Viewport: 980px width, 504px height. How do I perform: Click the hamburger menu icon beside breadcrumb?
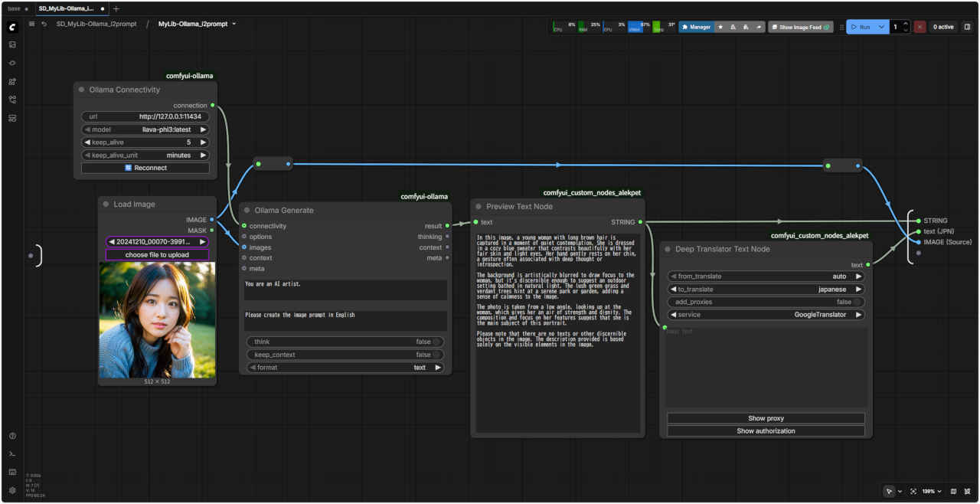click(x=31, y=25)
